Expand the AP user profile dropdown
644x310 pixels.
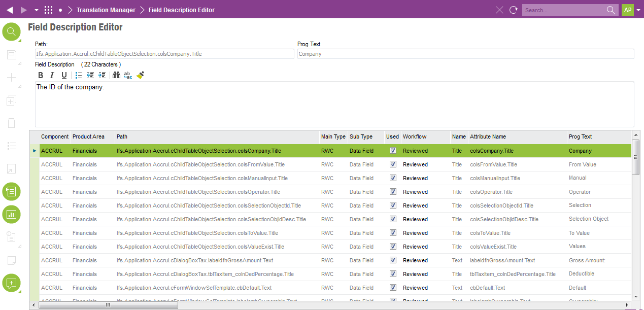tap(638, 10)
